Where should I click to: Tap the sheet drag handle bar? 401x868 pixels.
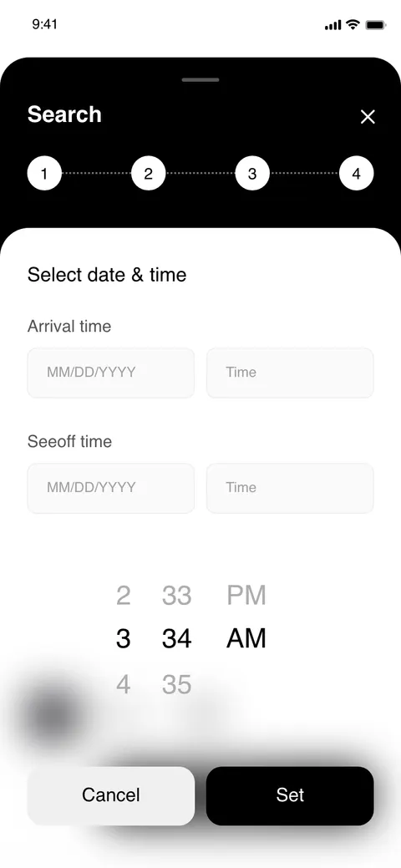[x=200, y=79]
